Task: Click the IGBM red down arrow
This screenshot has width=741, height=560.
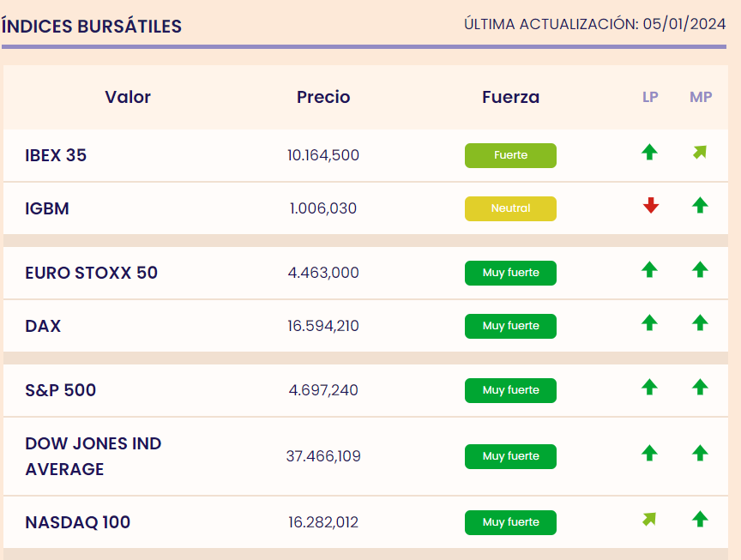Action: point(651,206)
